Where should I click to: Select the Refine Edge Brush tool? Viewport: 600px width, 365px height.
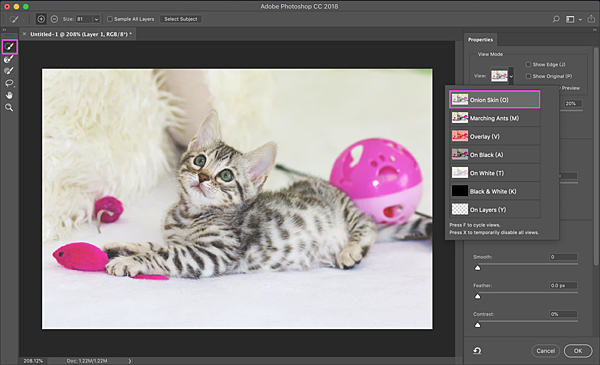(x=9, y=59)
